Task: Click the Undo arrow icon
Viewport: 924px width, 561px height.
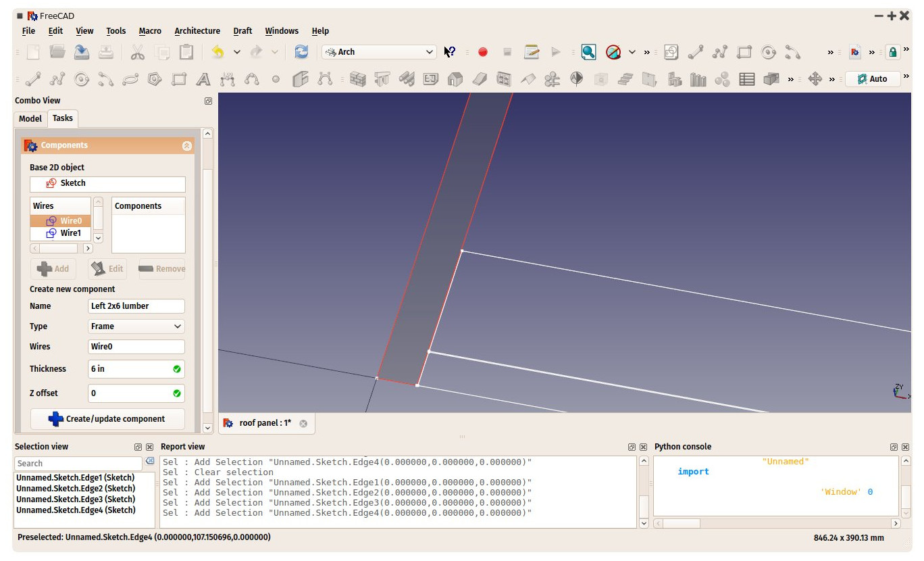Action: tap(217, 52)
